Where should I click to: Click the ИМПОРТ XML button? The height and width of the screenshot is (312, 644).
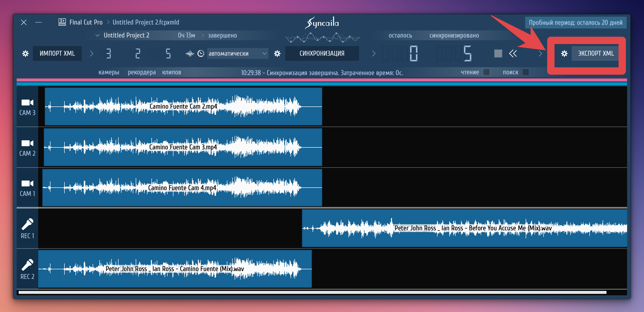click(57, 53)
